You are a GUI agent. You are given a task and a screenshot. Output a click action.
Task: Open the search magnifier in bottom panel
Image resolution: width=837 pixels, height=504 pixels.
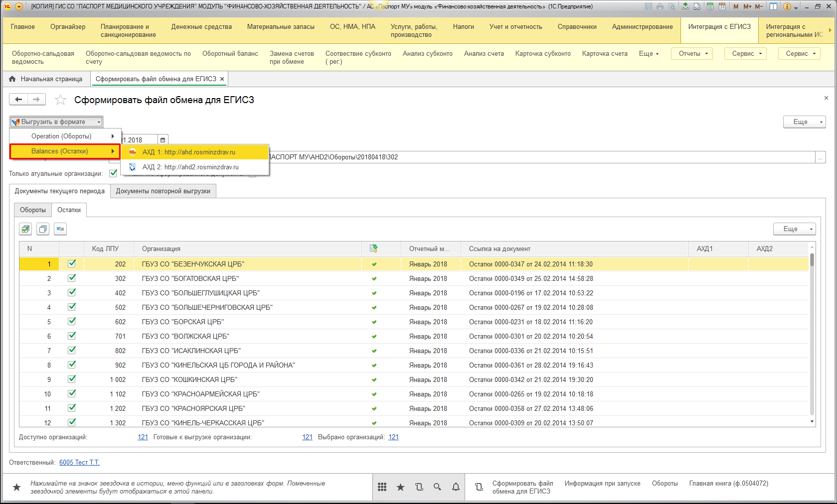point(437,487)
